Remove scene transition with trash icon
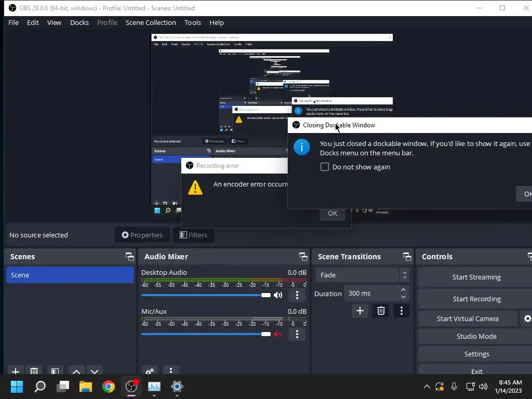532x399 pixels. [381, 311]
